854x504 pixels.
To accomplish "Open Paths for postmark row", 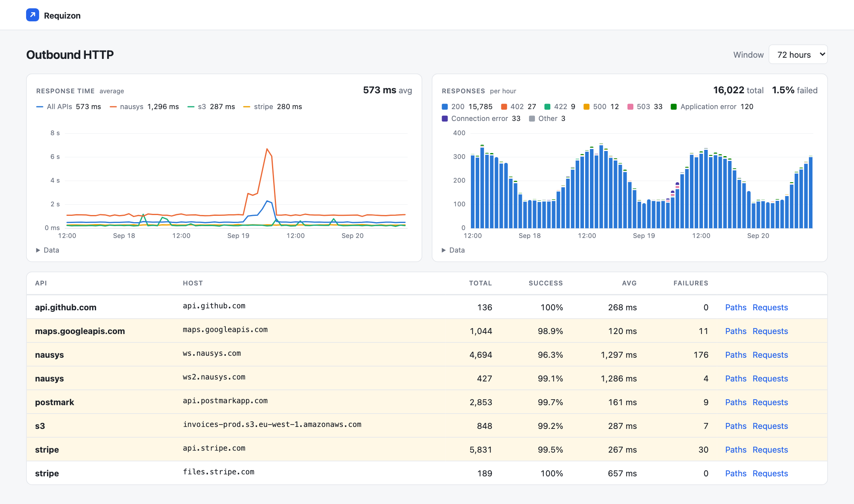I will (x=736, y=402).
